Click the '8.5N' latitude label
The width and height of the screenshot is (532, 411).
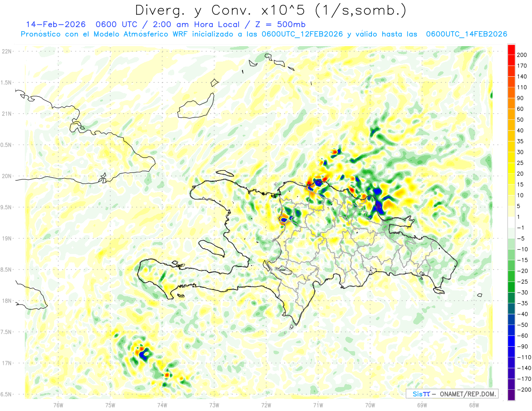[7, 270]
